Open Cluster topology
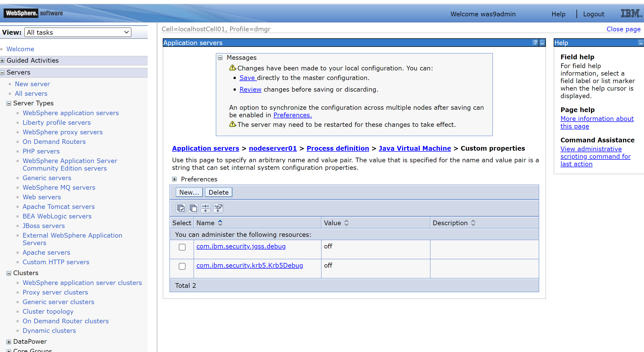The image size is (644, 352). point(48,311)
